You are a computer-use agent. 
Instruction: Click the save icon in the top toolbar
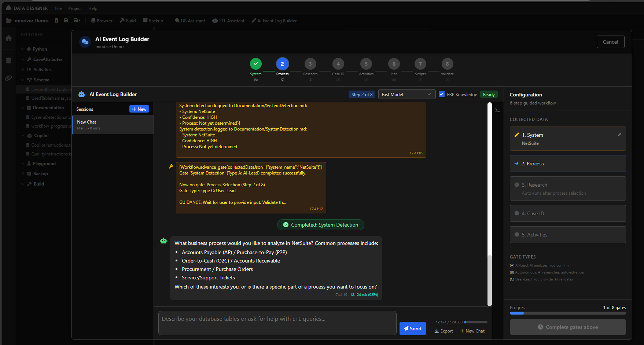(x=66, y=21)
